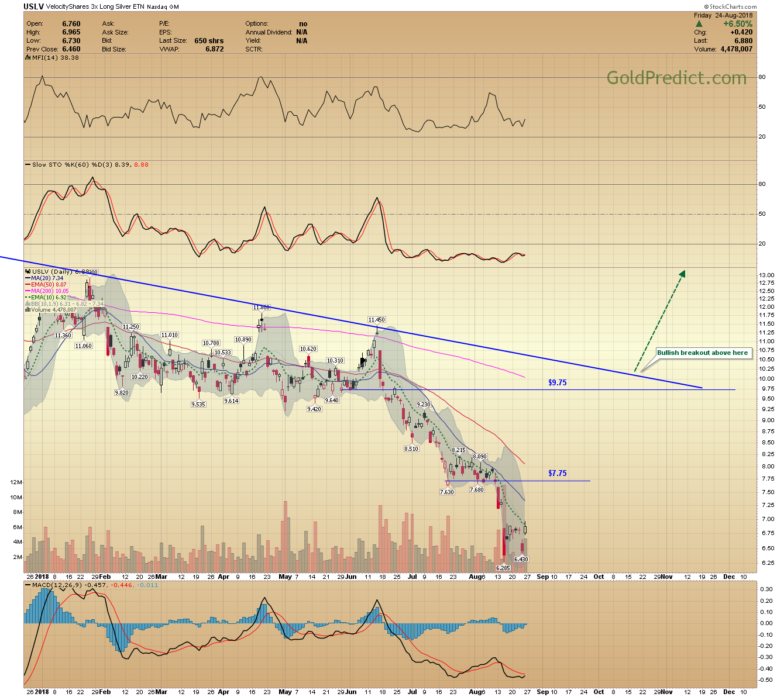Click the Nasdaq GM exchange label
784x697 pixels.
pyautogui.click(x=163, y=7)
